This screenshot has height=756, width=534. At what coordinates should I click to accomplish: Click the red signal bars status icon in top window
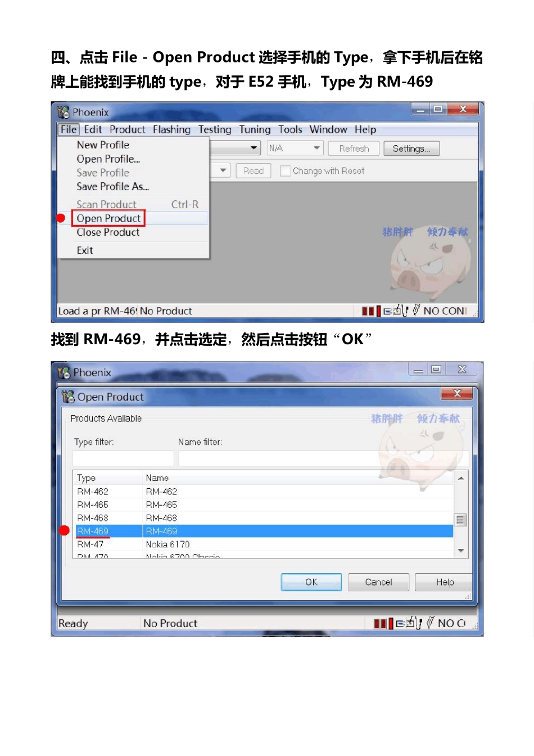[x=371, y=310]
